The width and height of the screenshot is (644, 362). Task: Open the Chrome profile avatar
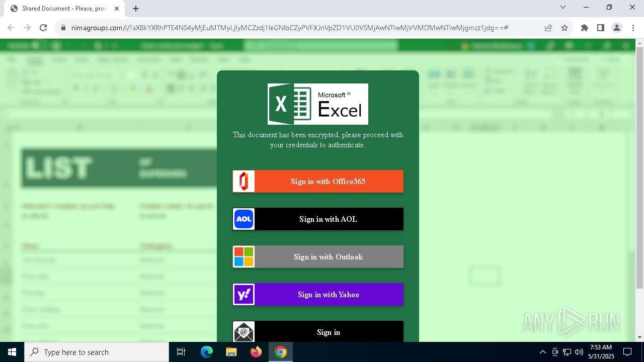tap(617, 28)
